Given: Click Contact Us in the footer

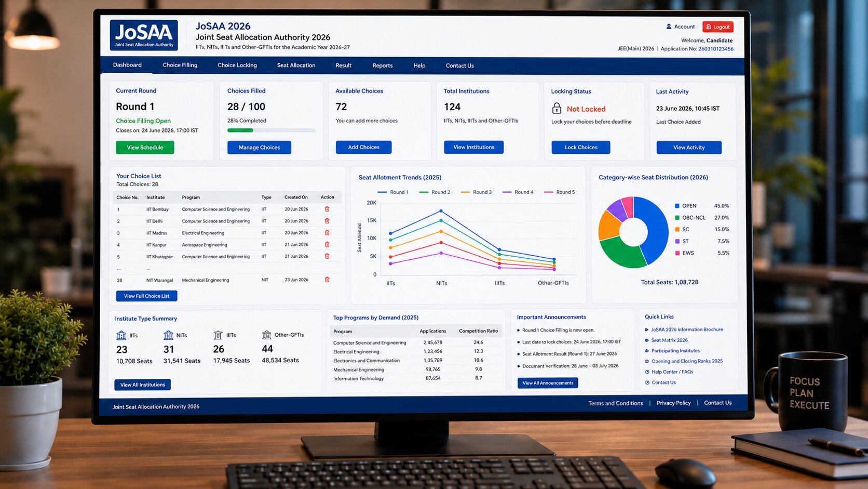Looking at the screenshot, I should click(718, 403).
